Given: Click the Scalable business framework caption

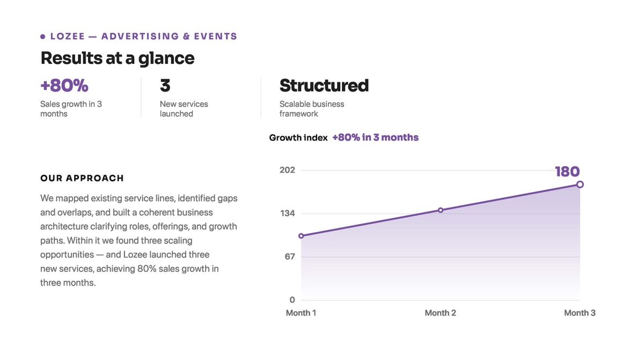Looking at the screenshot, I should 312,109.
